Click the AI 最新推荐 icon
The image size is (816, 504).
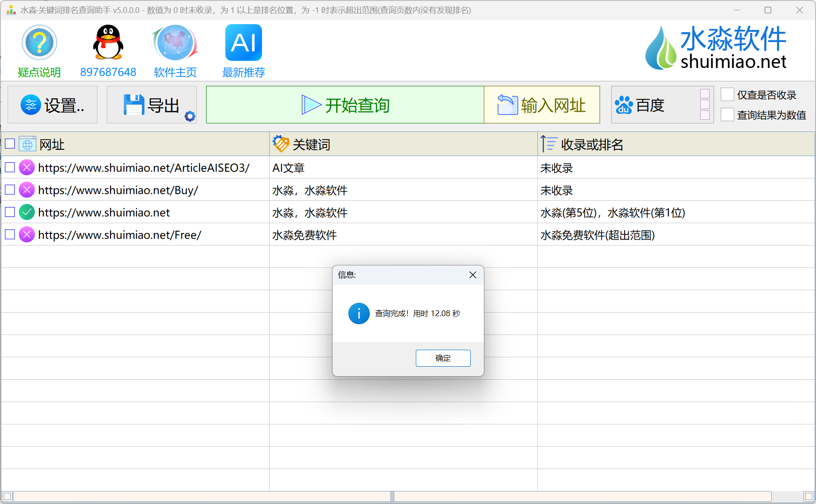point(243,43)
